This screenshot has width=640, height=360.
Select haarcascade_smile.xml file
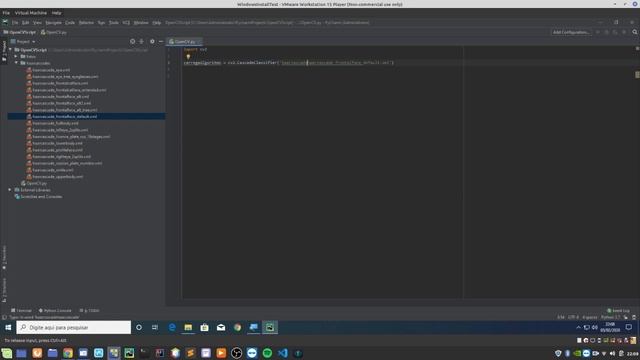pyautogui.click(x=53, y=170)
